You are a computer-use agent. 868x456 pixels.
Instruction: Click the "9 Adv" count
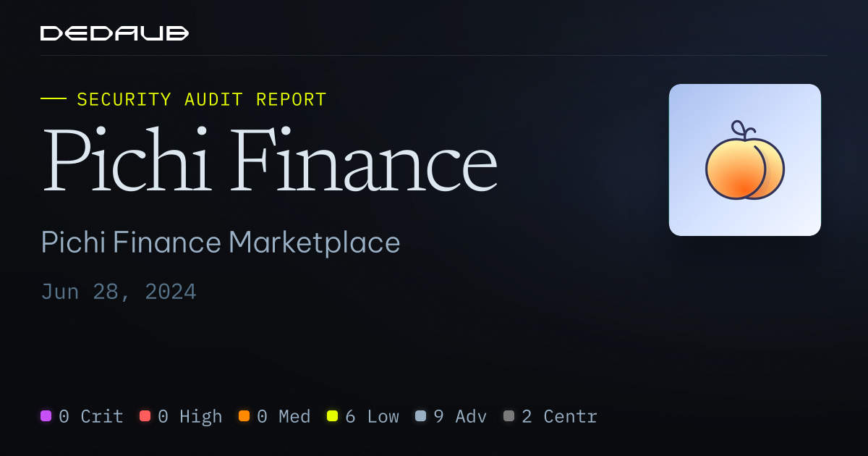pyautogui.click(x=460, y=416)
